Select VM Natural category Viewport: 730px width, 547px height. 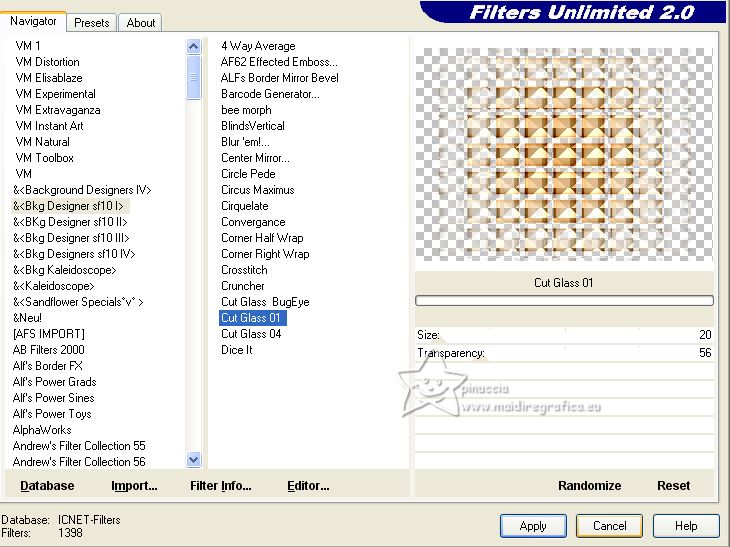click(42, 142)
